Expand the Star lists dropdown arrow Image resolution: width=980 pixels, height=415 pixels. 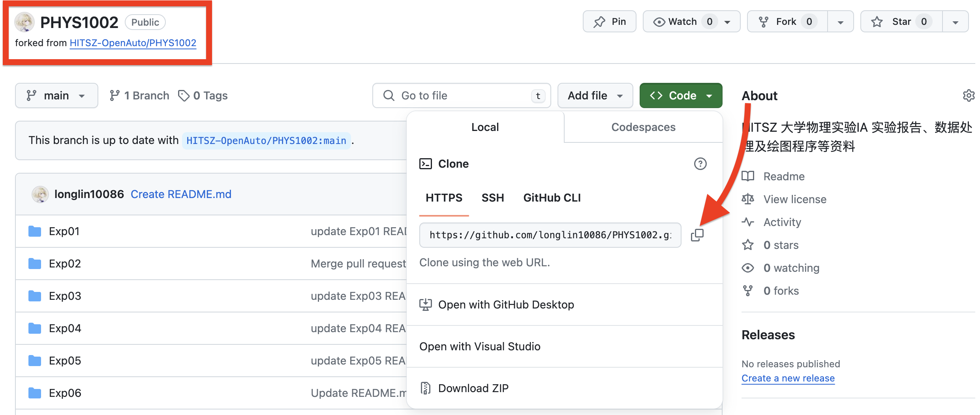[956, 22]
